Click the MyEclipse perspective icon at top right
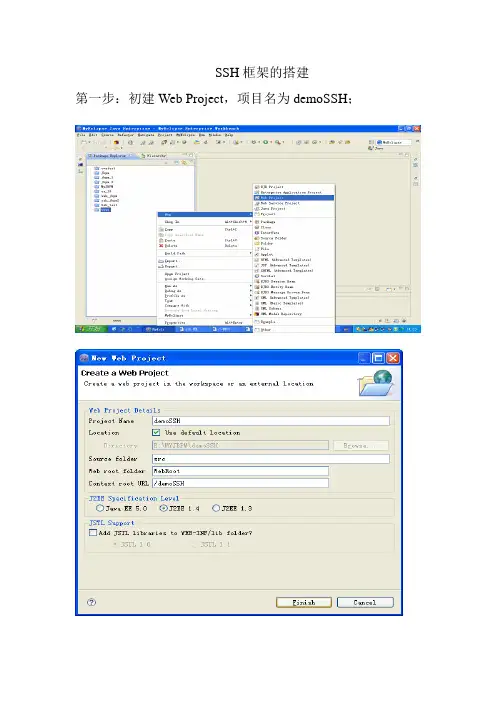The image size is (496, 702). (380, 142)
